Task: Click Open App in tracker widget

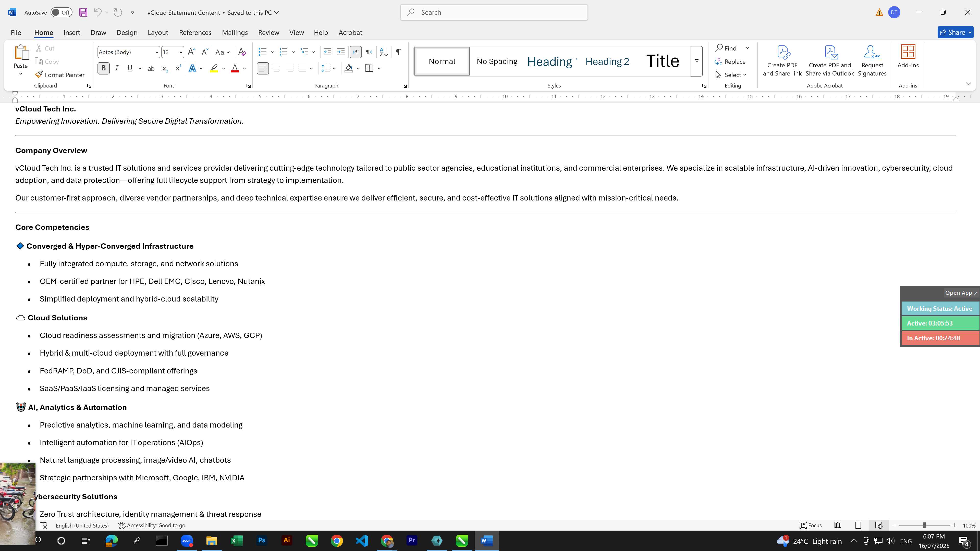Action: [x=961, y=293]
